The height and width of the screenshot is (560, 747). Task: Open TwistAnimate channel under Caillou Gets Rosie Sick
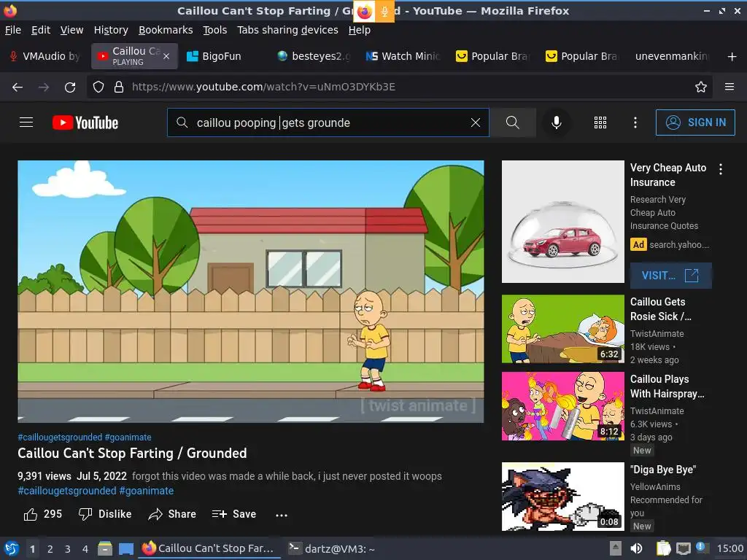tap(657, 334)
